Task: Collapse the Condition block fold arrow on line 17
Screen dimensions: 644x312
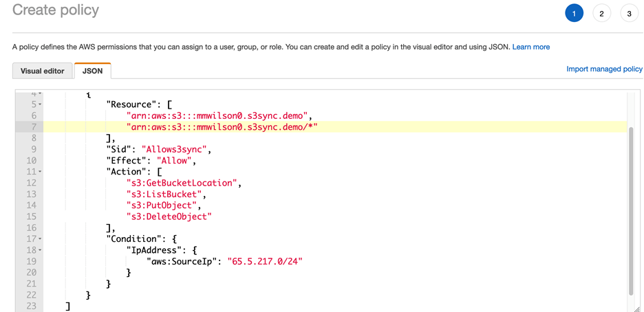Action: tap(40, 239)
